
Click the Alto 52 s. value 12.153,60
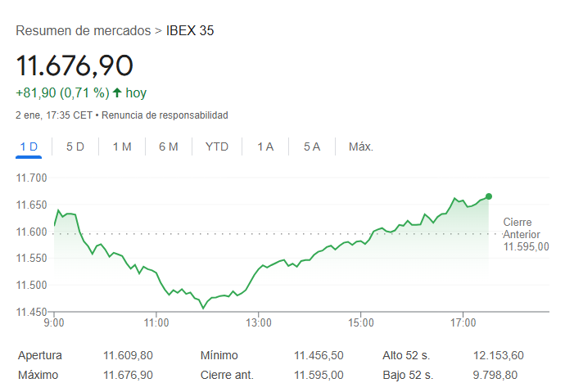coord(499,356)
